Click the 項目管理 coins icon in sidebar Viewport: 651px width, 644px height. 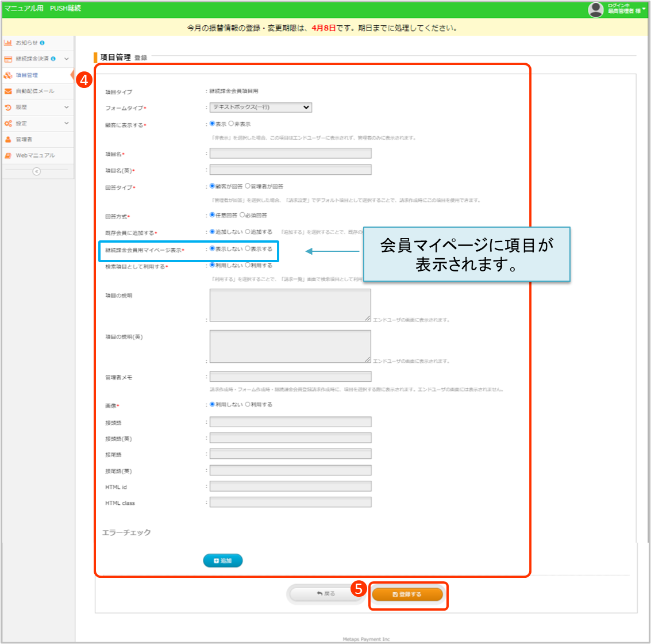coord(8,75)
